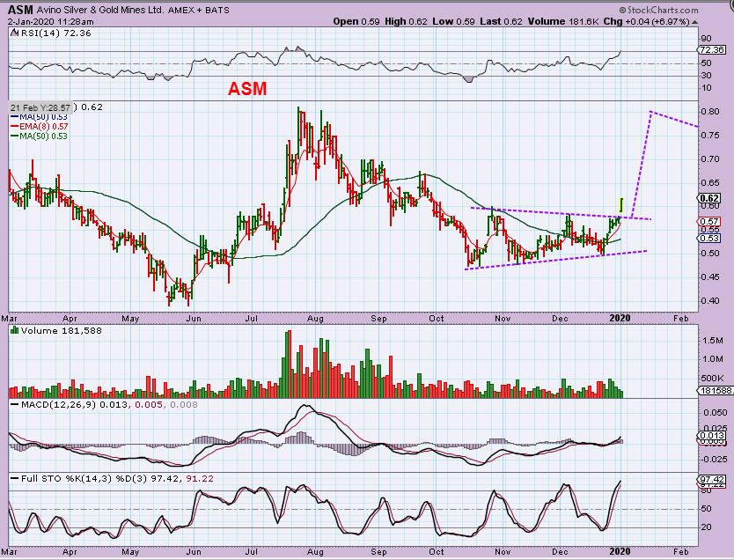Click the red 0.57 EMA tag on the price axis
The image size is (734, 560).
(710, 222)
